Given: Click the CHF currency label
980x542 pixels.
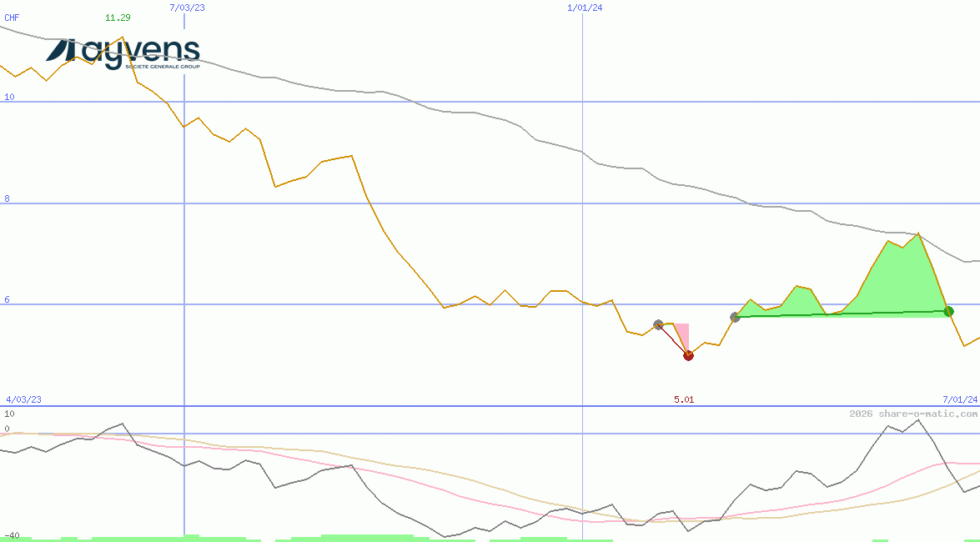Looking at the screenshot, I should coord(12,18).
